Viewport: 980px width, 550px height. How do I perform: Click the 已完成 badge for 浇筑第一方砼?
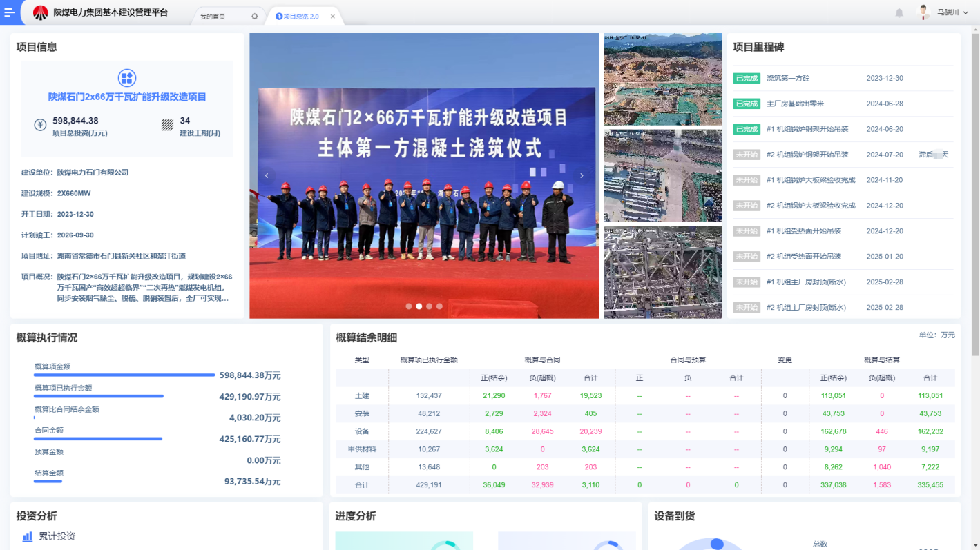747,78
